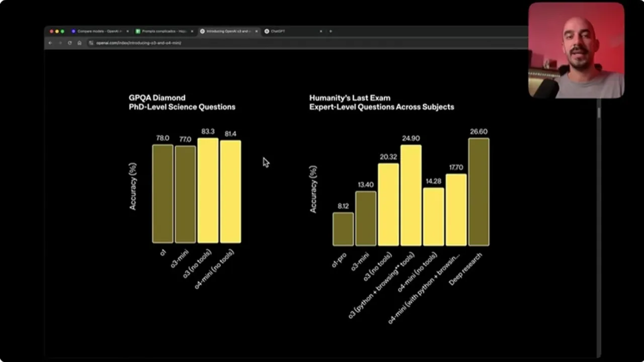Screen dimensions: 644x362
Task: Click the '83.3' value label
Action: [208, 131]
